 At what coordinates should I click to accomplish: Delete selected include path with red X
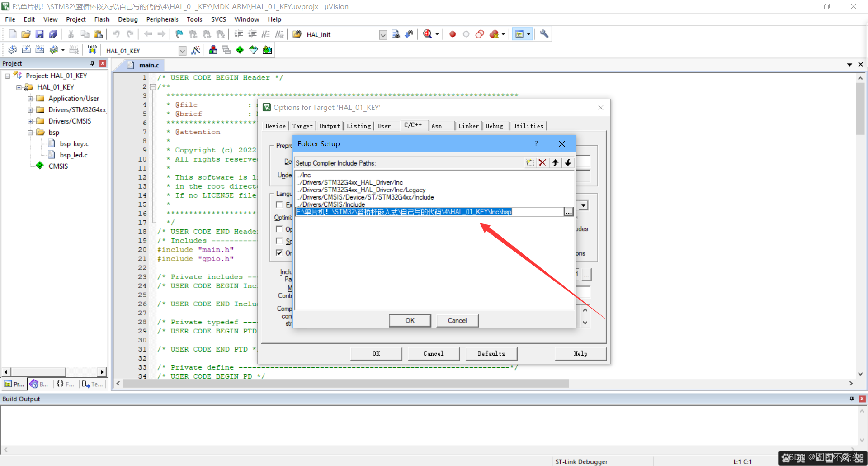[542, 163]
